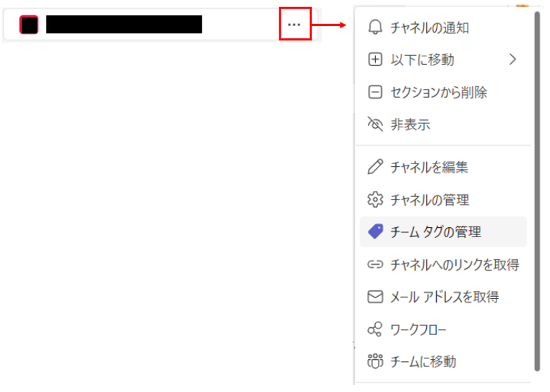550x392 pixels.
Task: Select ワークフロー menu entry text
Action: pyautogui.click(x=418, y=330)
